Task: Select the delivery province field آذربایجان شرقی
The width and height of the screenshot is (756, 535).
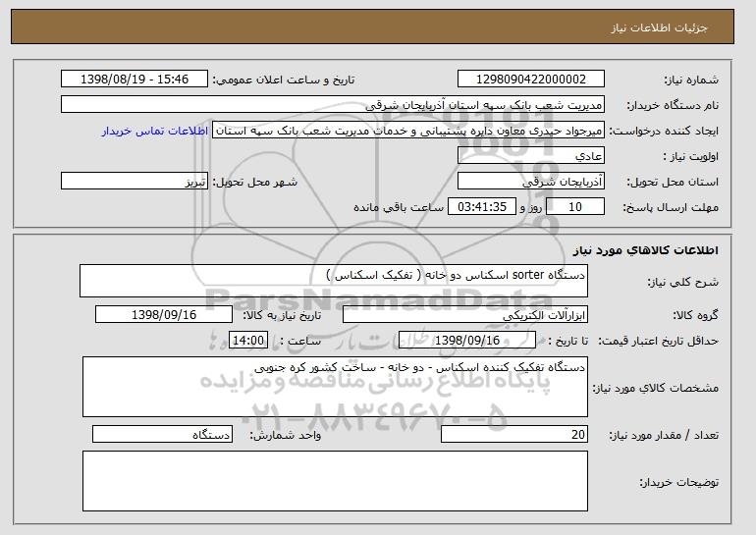Action: pyautogui.click(x=531, y=182)
